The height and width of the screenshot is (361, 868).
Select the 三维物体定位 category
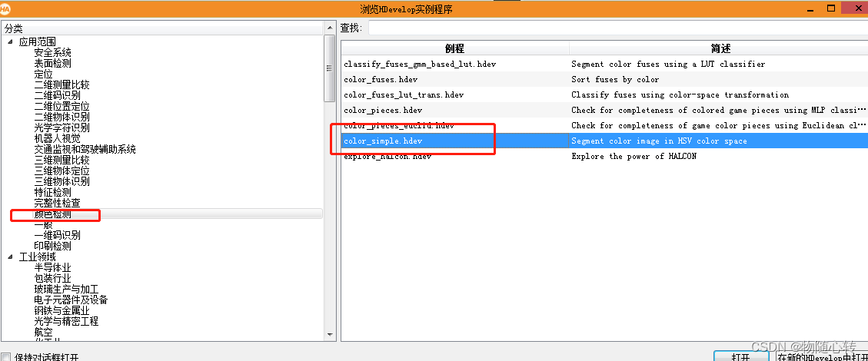coord(62,171)
